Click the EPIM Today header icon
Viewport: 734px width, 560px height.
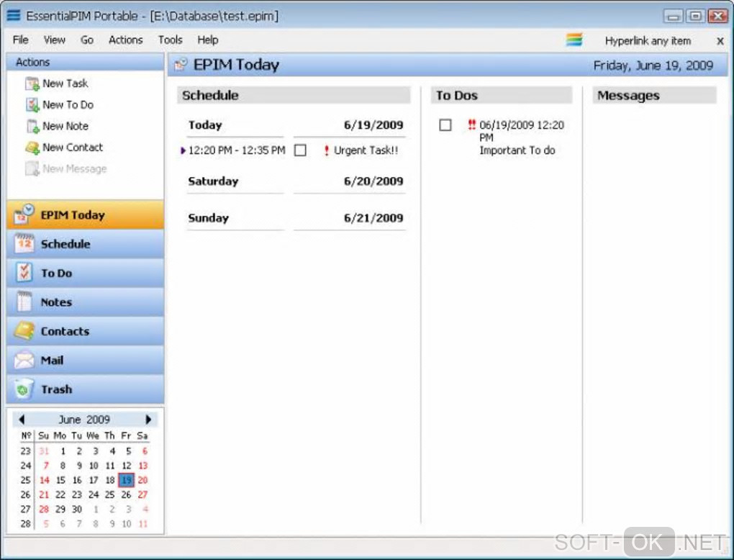click(x=181, y=65)
